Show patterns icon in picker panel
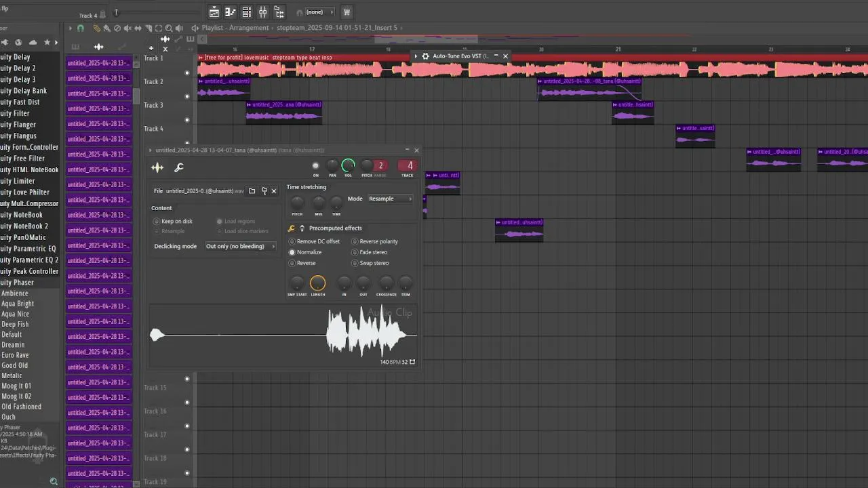 [75, 47]
